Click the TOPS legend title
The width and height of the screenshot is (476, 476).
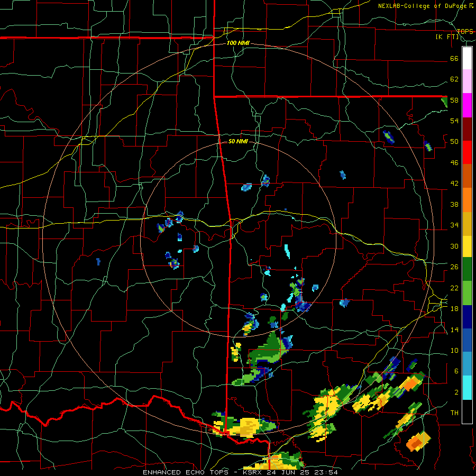[465, 31]
